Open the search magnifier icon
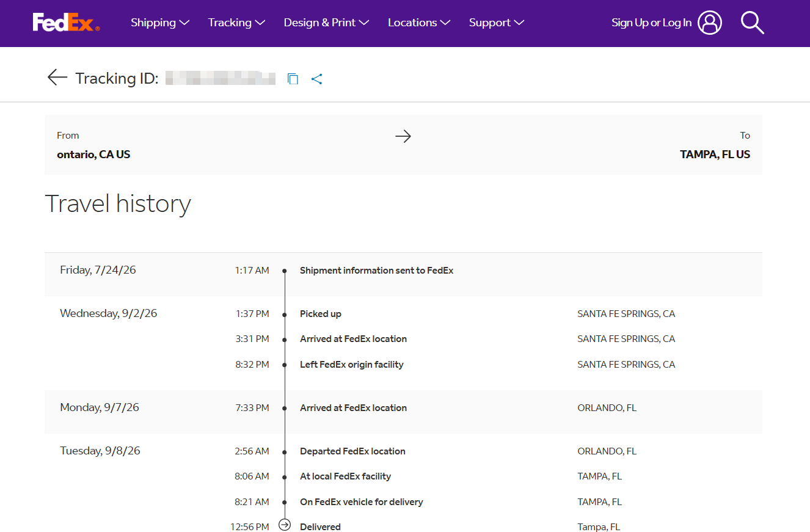Screen dimensions: 810x532 [752, 23]
